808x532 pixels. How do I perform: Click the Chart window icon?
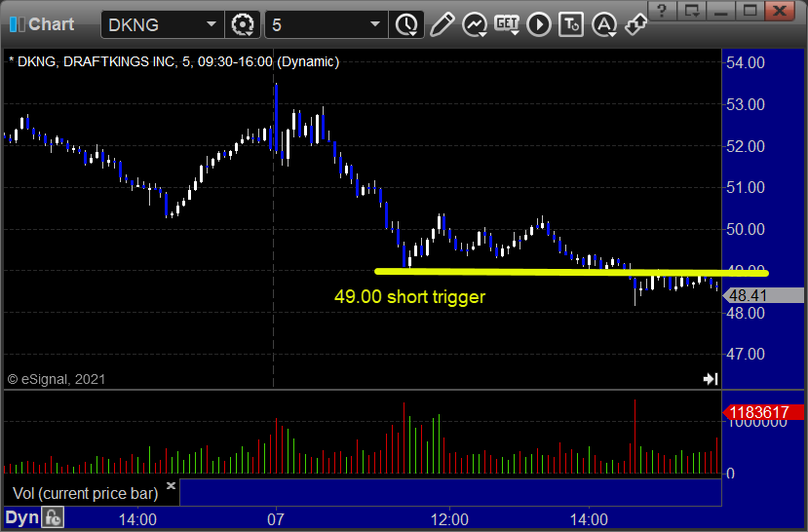click(17, 24)
